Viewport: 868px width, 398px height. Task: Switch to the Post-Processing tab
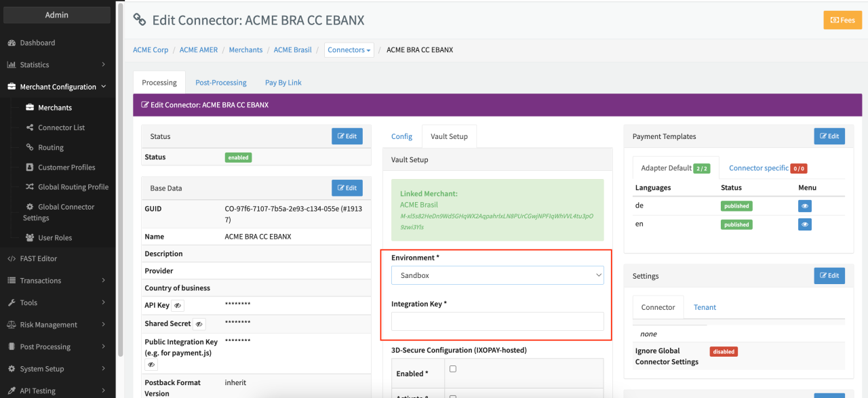point(221,83)
